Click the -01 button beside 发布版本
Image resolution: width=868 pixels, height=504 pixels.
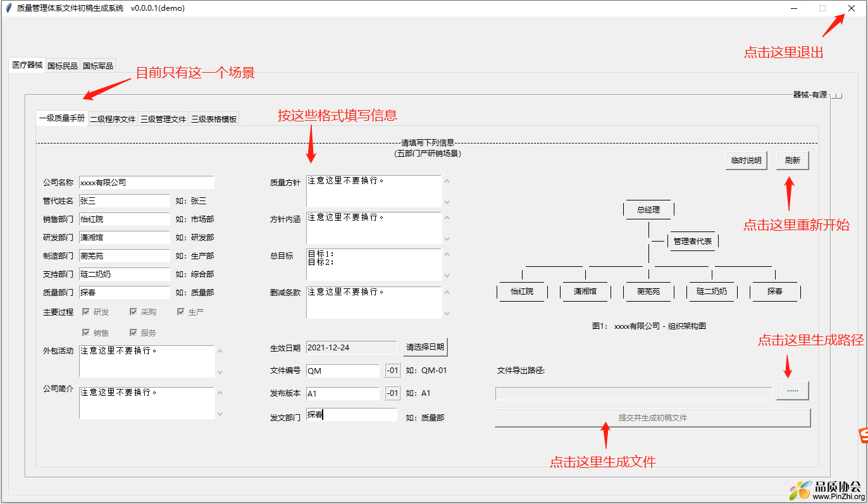point(393,393)
